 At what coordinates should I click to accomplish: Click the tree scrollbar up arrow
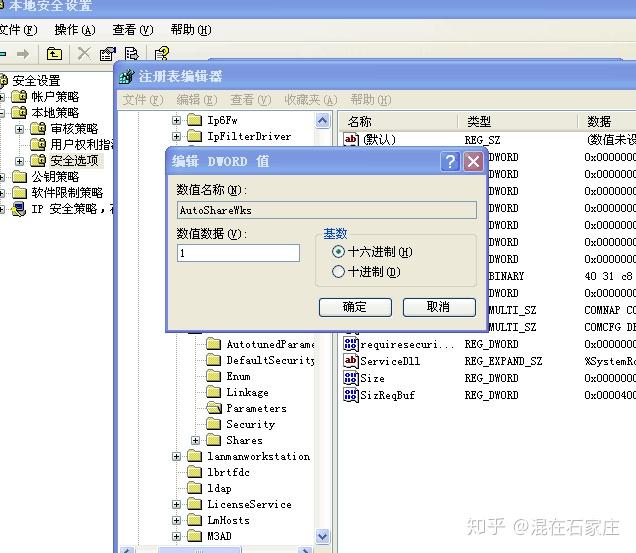pyautogui.click(x=322, y=120)
